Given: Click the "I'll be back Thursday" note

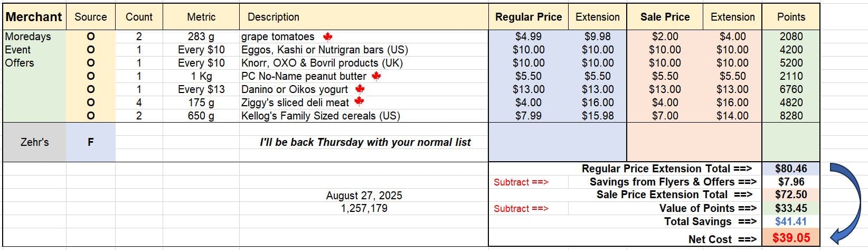Looking at the screenshot, I should (x=365, y=142).
